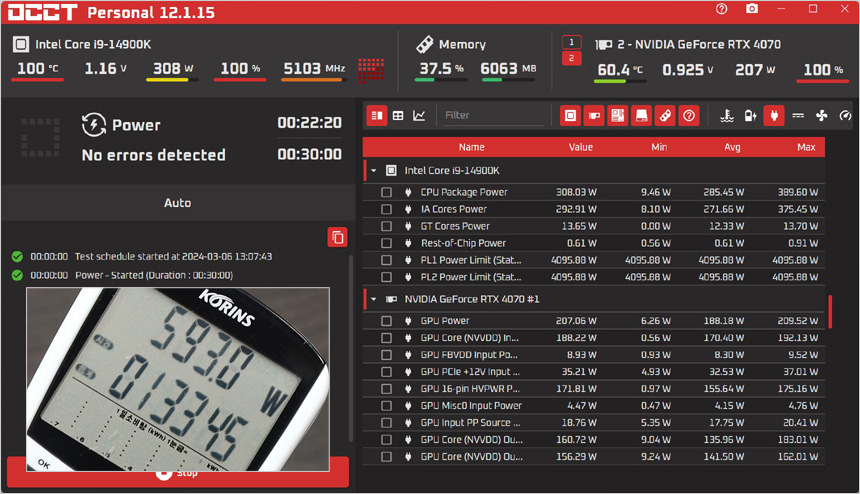This screenshot has height=494, width=860.
Task: Click GPU Input PP Source row name
Action: point(470,423)
